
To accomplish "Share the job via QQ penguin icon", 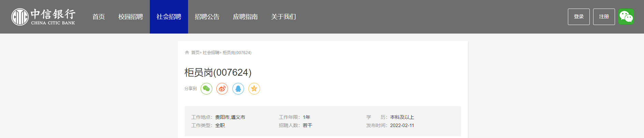I will coord(238,89).
